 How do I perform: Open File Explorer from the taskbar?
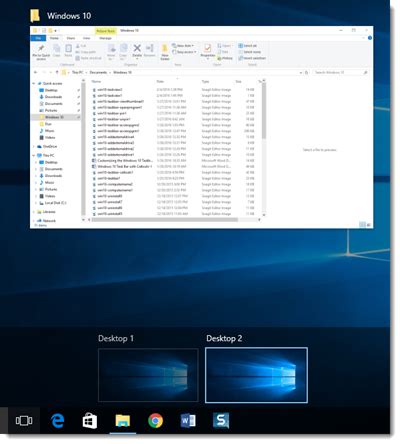pyautogui.click(x=123, y=421)
